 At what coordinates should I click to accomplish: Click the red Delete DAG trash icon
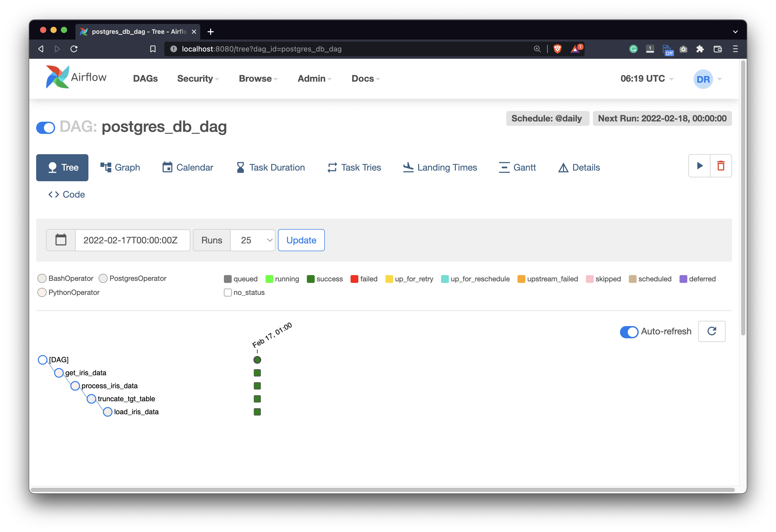click(721, 166)
